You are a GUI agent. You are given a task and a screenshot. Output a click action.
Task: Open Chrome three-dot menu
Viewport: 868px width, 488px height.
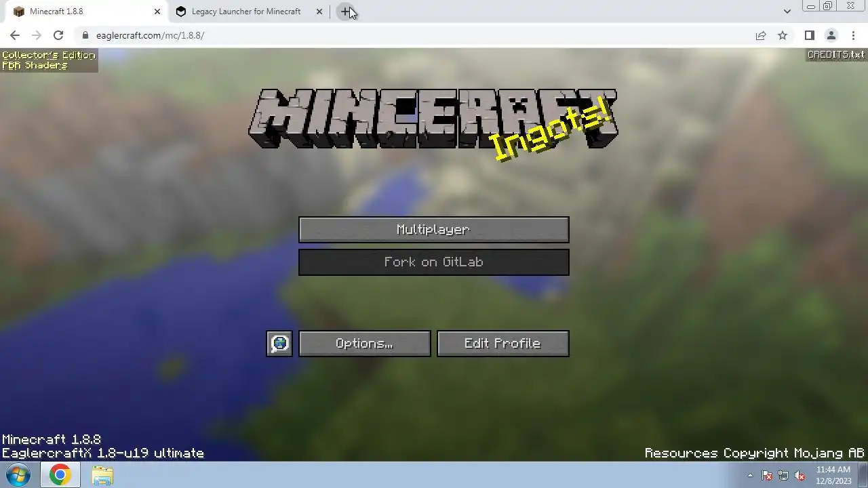(853, 35)
